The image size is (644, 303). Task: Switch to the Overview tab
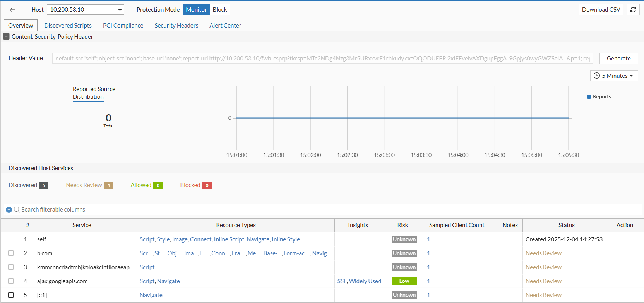(21, 26)
